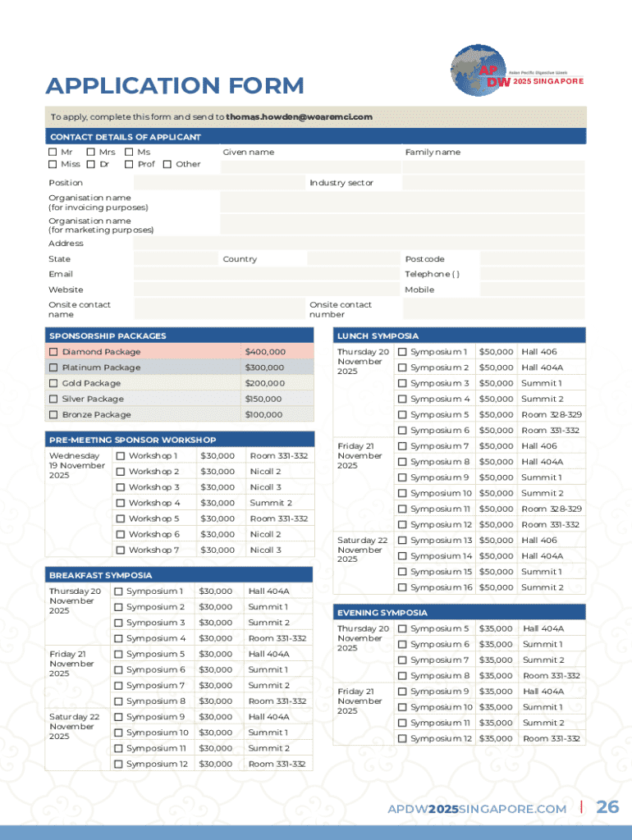This screenshot has width=632, height=840.
Task: Select Evening Symposium 7 at Summit 2
Action: (402, 660)
